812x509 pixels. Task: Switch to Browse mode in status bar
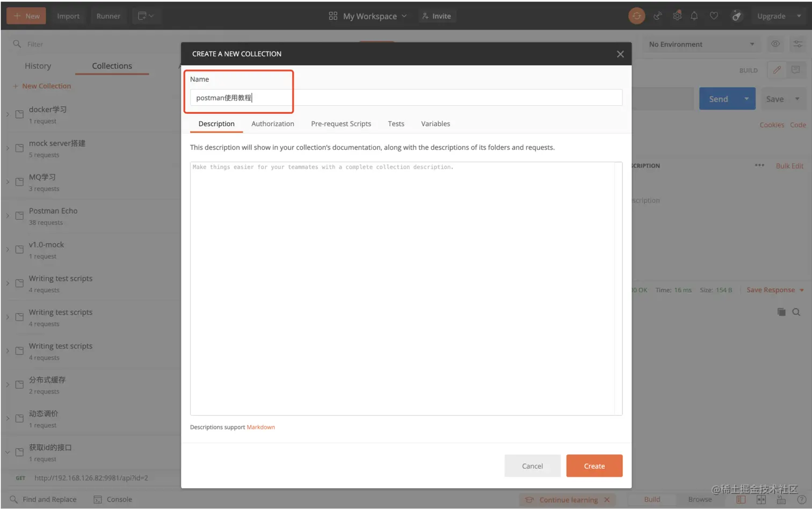(x=700, y=499)
